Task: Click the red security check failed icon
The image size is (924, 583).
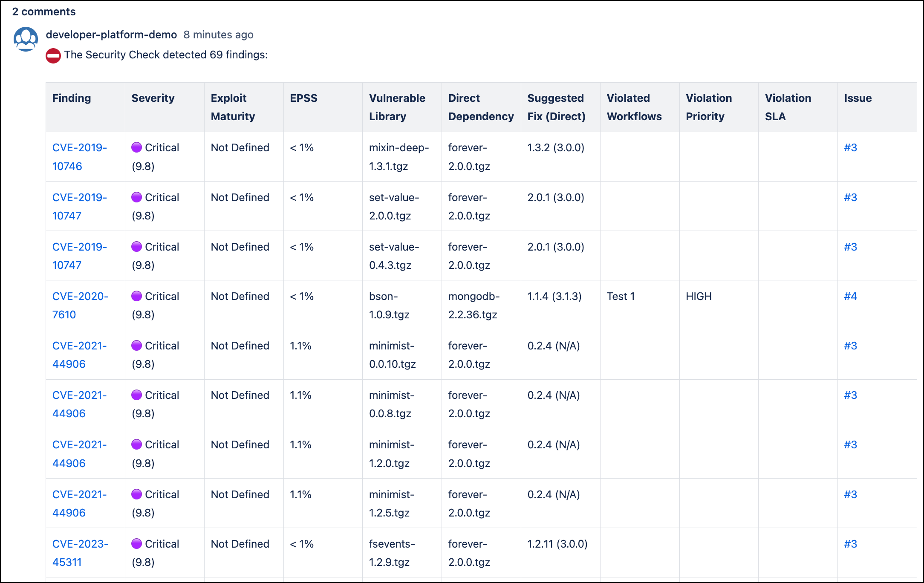Action: tap(53, 56)
